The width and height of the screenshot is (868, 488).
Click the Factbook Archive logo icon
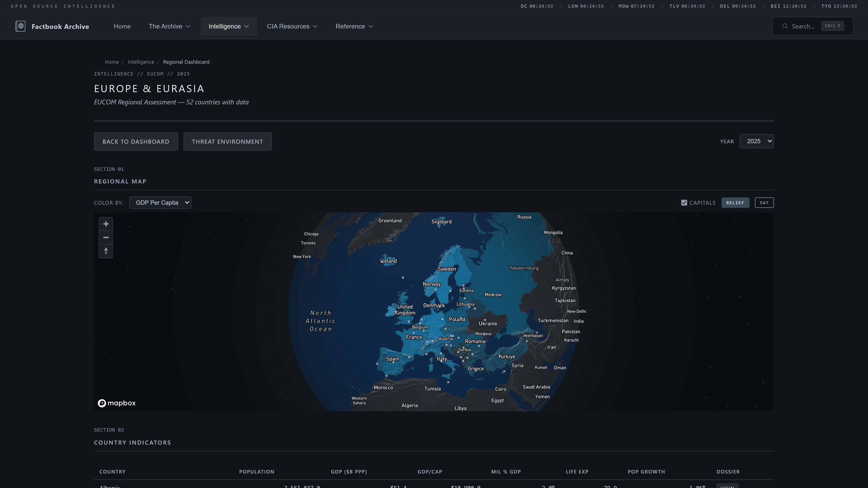click(x=20, y=26)
